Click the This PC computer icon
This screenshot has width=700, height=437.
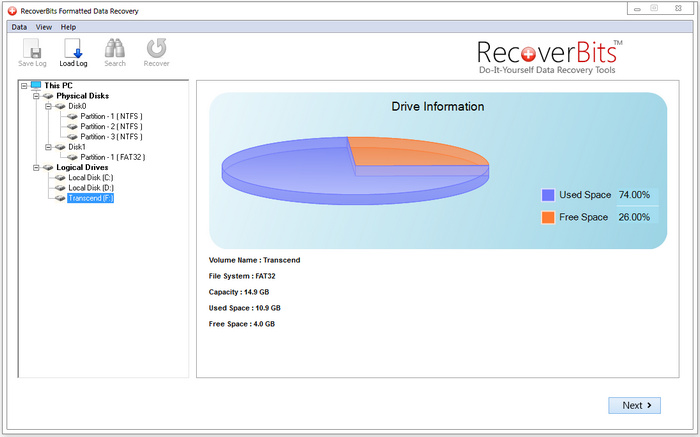pyautogui.click(x=36, y=86)
